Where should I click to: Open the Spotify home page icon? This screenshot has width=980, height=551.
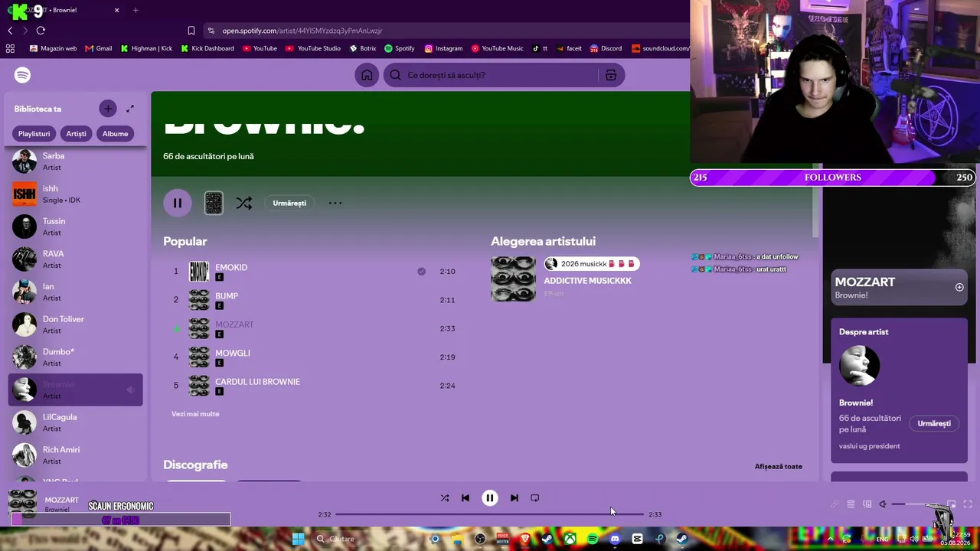[x=367, y=75]
